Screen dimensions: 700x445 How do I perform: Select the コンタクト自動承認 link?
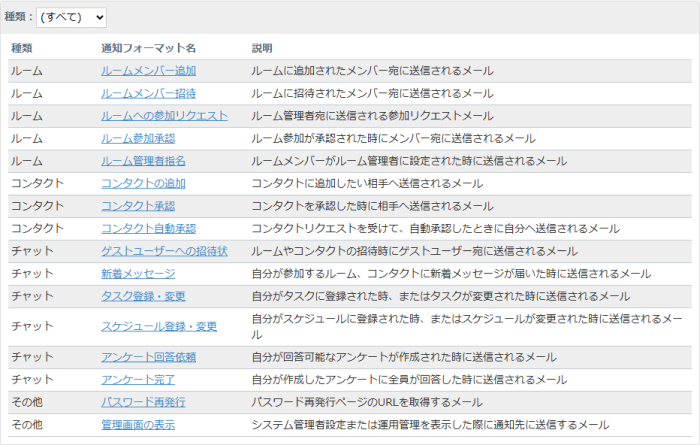(148, 229)
